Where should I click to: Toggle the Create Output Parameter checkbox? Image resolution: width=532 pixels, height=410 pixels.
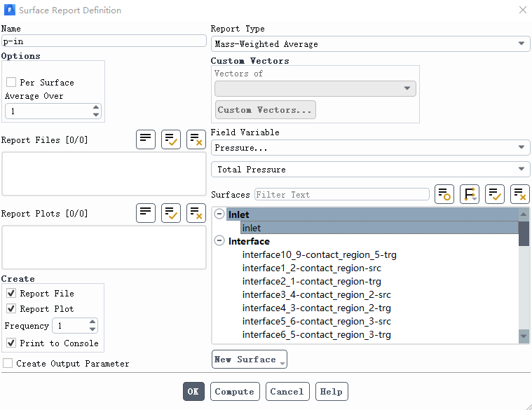[x=8, y=364]
